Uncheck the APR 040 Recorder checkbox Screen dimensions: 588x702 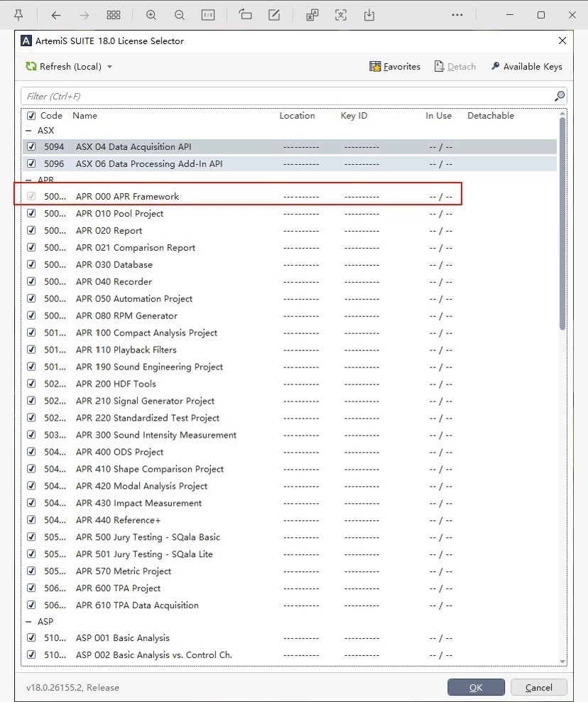pos(31,281)
